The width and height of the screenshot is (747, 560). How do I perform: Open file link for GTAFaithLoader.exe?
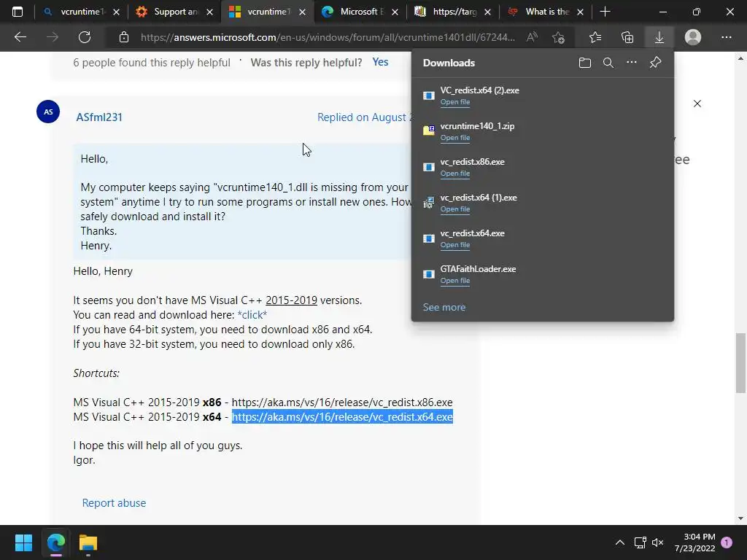(x=455, y=281)
